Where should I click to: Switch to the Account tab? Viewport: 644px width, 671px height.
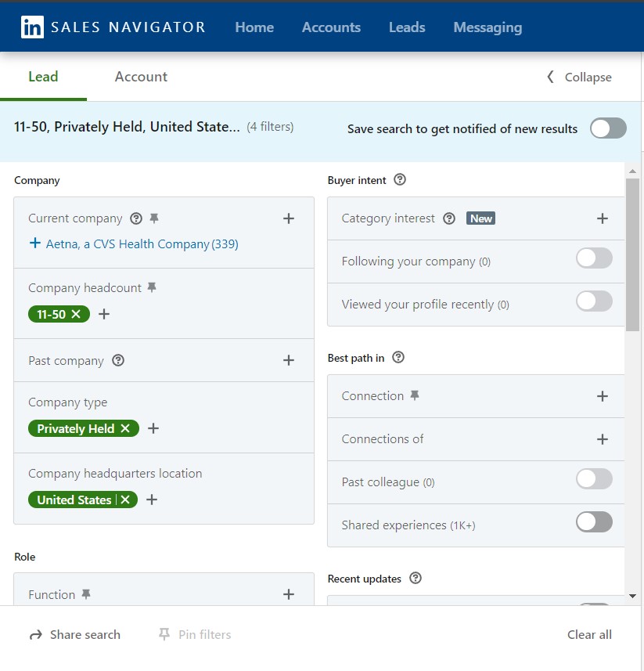[x=141, y=77]
